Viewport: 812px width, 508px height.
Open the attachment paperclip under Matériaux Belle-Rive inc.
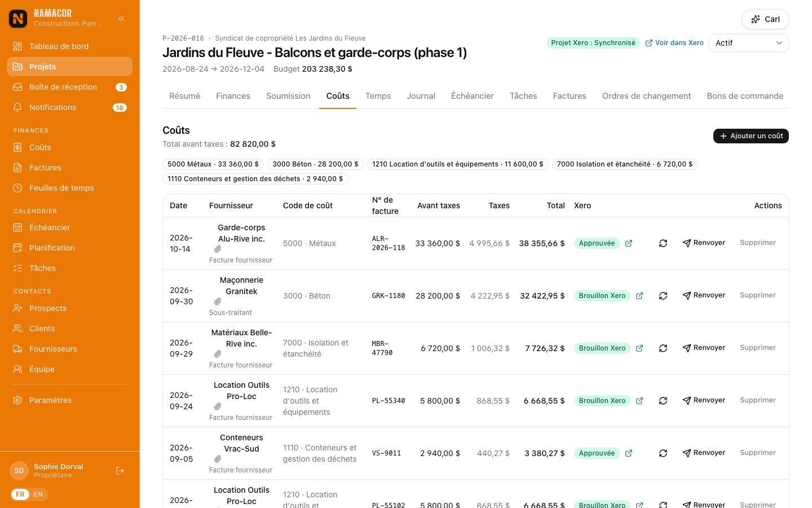pos(218,354)
